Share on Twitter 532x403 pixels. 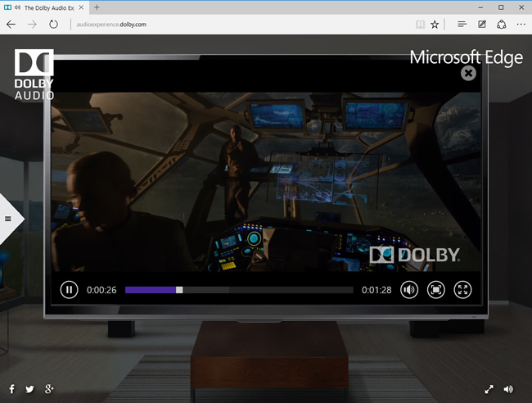(x=29, y=389)
